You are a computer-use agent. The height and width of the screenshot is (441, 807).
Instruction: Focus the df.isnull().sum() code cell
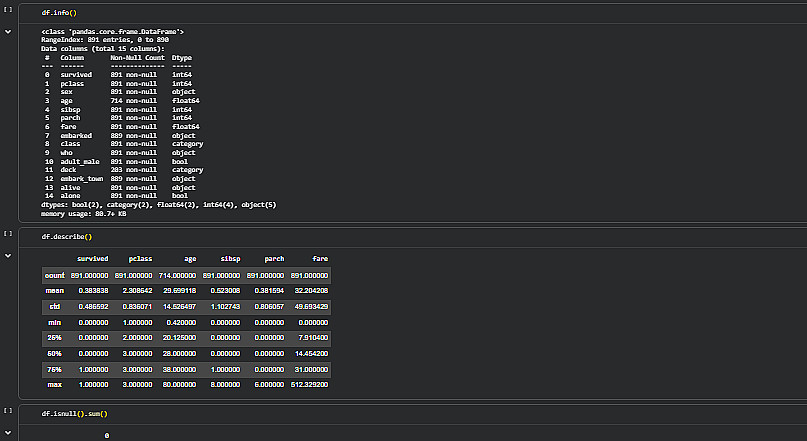[x=413, y=414]
